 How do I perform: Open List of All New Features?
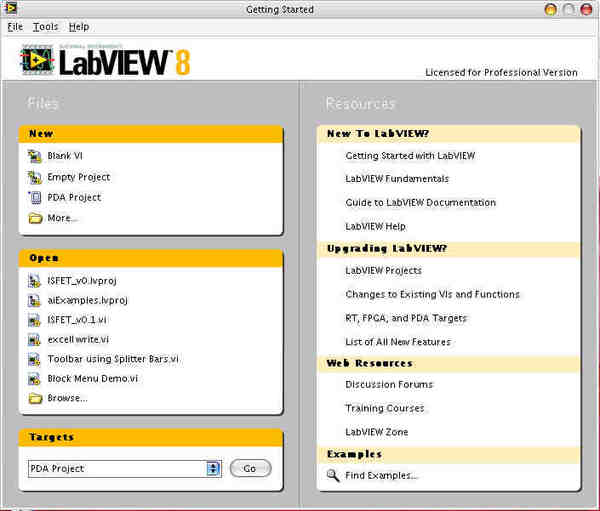click(x=398, y=342)
